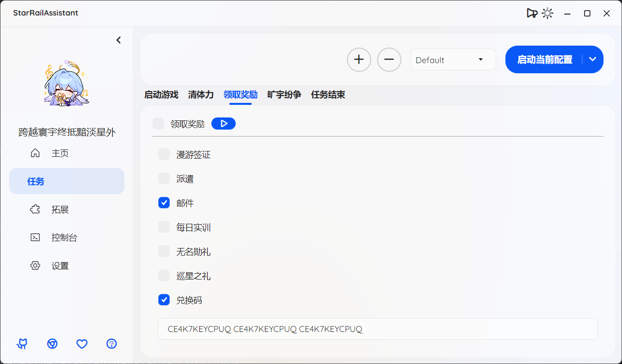Switch to the 清体力 tab
Image resolution: width=622 pixels, height=364 pixels.
[x=201, y=95]
